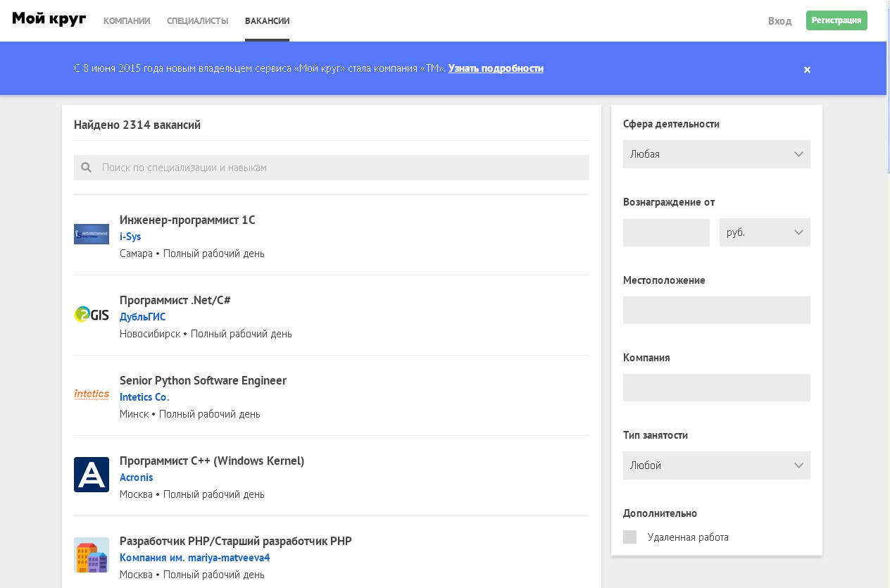Image resolution: width=890 pixels, height=588 pixels.
Task: Enable the Удаленная работа checkbox
Action: (629, 537)
